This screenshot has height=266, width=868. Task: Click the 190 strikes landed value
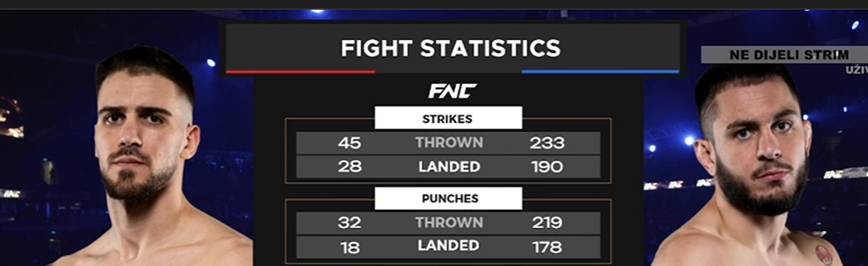547,167
